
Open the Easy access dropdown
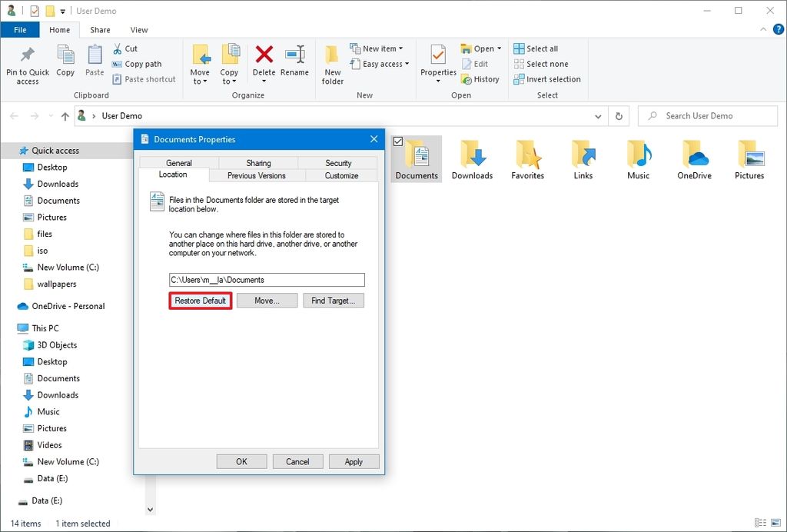pyautogui.click(x=408, y=64)
